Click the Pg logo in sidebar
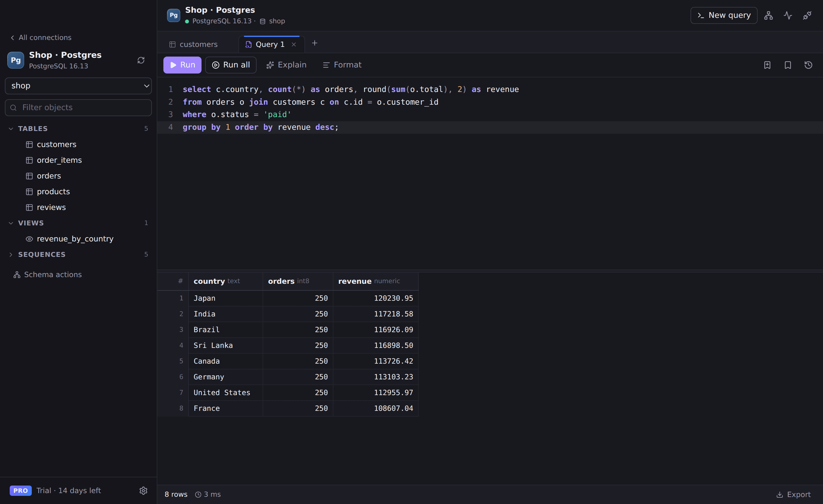This screenshot has height=504, width=823. [16, 60]
